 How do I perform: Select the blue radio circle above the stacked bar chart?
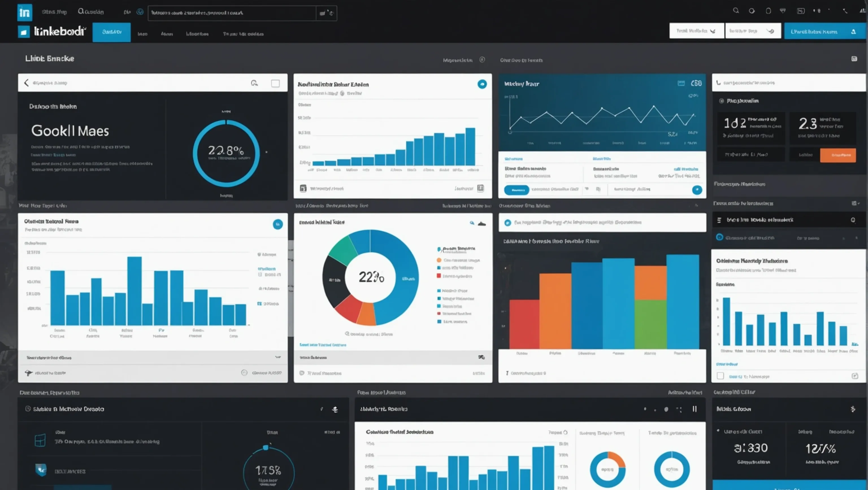(507, 223)
